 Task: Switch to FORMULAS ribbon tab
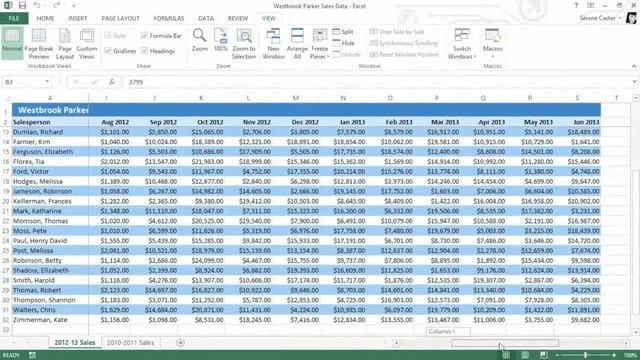pos(169,18)
